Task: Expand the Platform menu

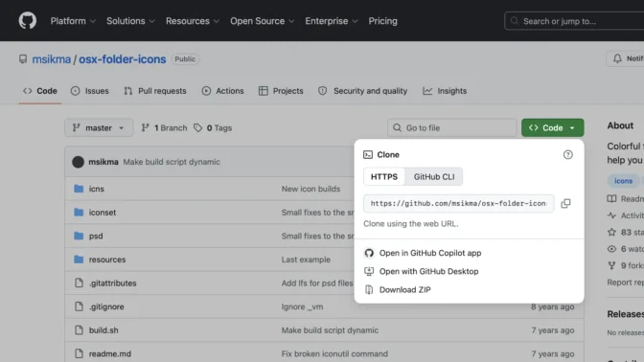Action: pyautogui.click(x=73, y=21)
